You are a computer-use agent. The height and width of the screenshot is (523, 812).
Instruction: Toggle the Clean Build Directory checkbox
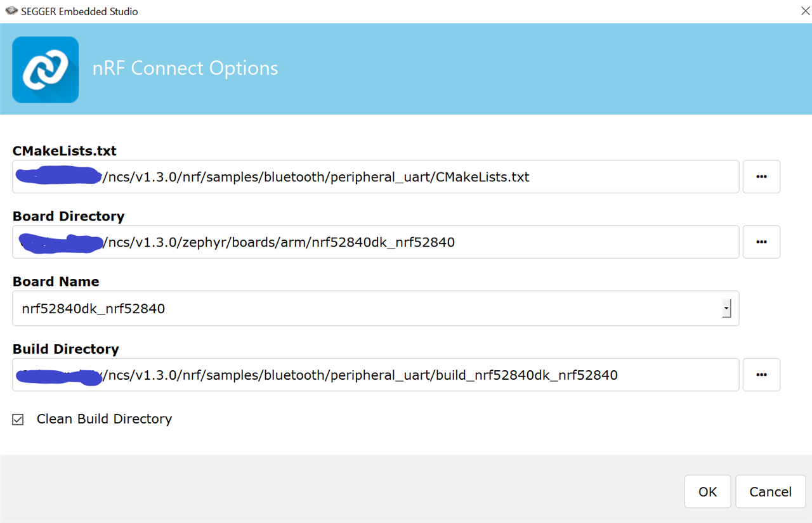coord(18,419)
